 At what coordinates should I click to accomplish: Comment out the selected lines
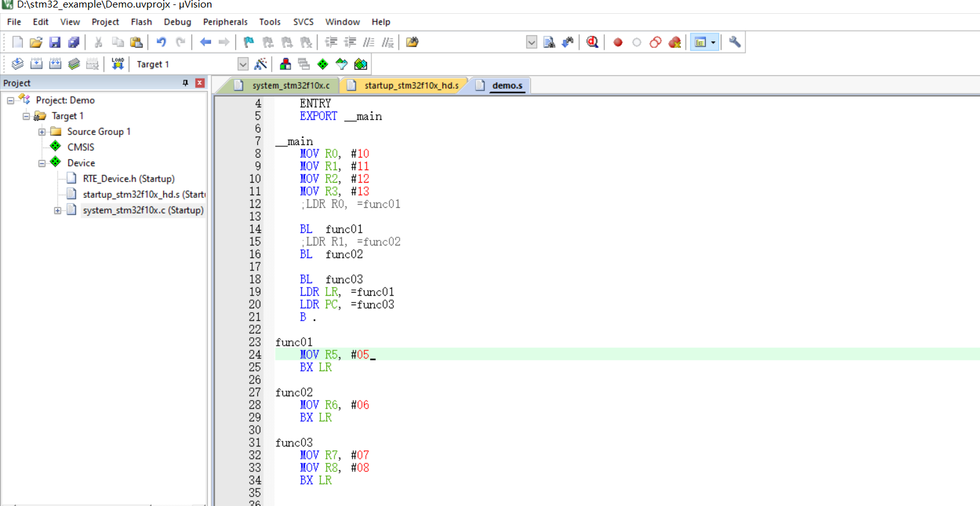click(369, 42)
